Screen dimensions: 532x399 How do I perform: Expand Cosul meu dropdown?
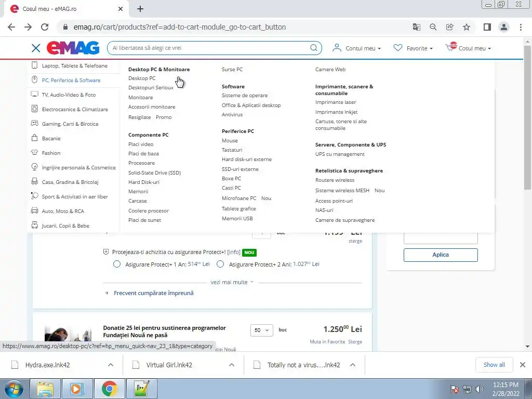click(489, 48)
